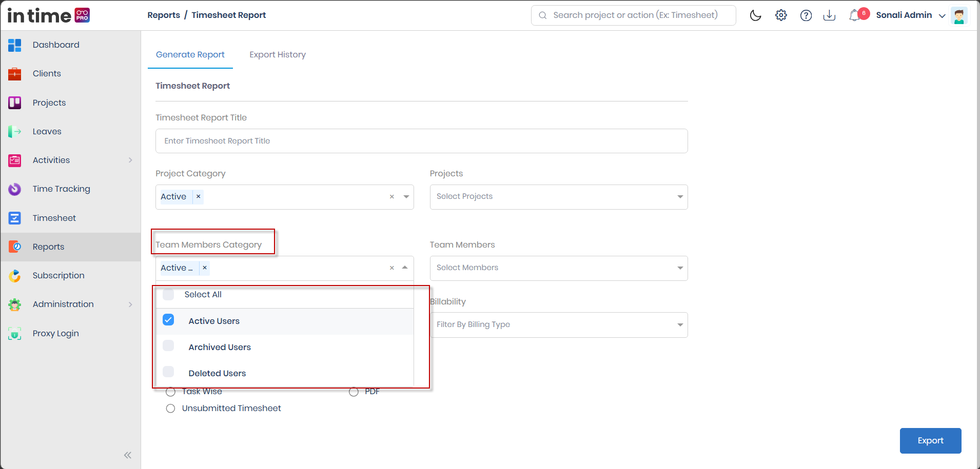Open the Select Projects dropdown

tap(559, 197)
